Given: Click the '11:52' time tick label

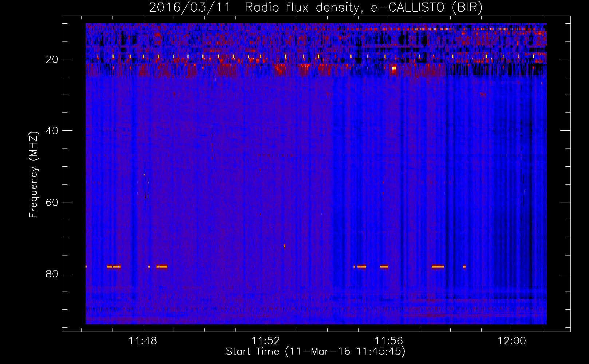Looking at the screenshot, I should pos(266,341).
